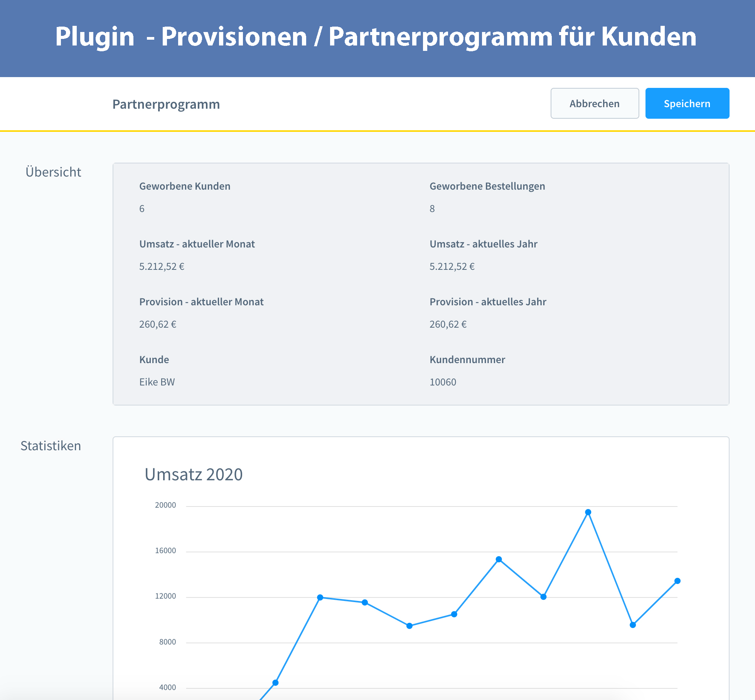Click the Abbrechen button
Image resolution: width=755 pixels, height=700 pixels.
(x=595, y=103)
